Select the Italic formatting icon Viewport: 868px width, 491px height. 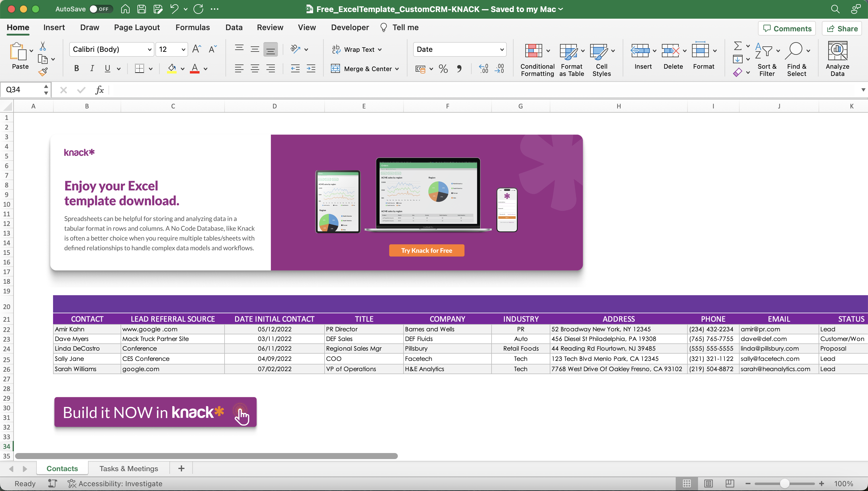(x=92, y=68)
